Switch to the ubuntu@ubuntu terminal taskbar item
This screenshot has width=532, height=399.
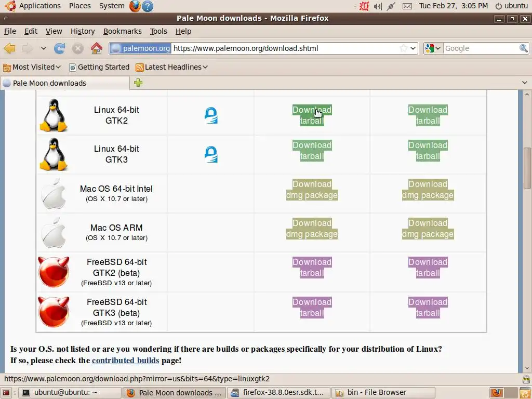[x=70, y=393]
